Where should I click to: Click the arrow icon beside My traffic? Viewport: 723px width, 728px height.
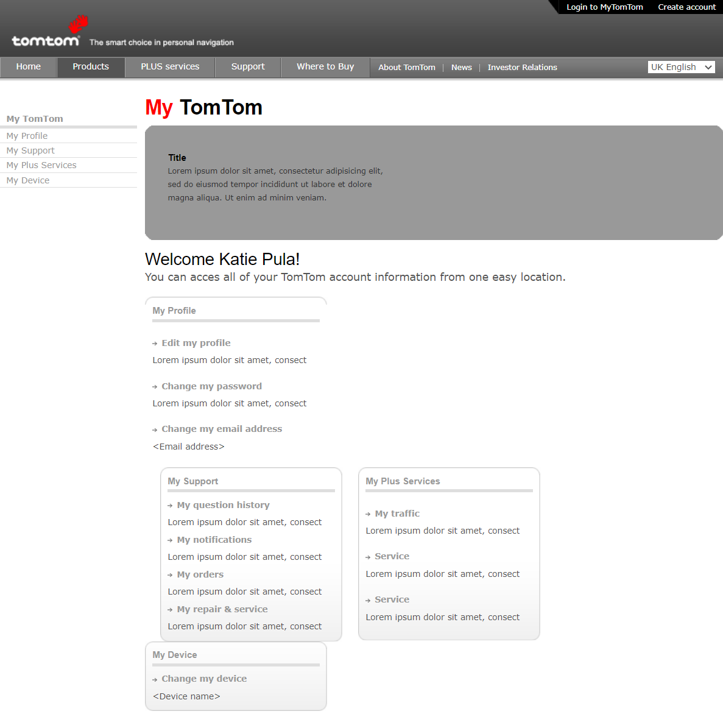(368, 514)
